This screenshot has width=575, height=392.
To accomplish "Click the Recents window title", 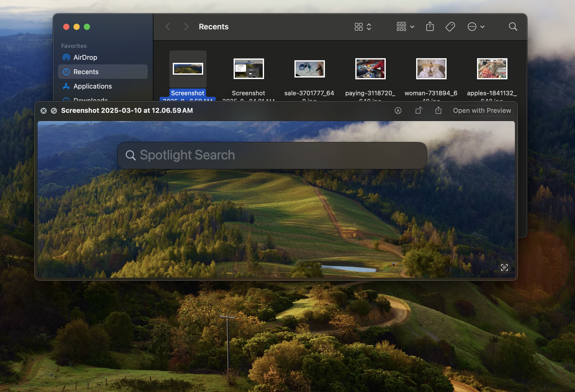I will [x=213, y=27].
